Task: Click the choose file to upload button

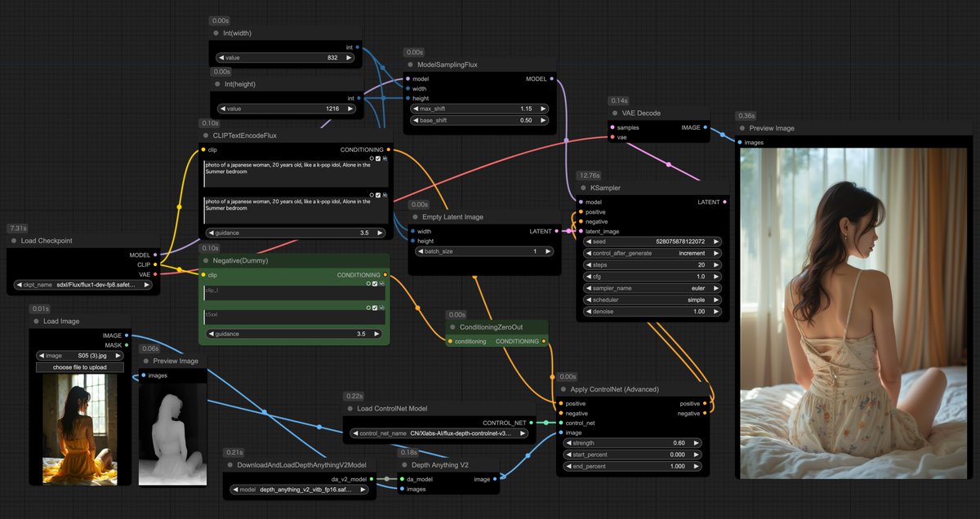Action: [80, 367]
